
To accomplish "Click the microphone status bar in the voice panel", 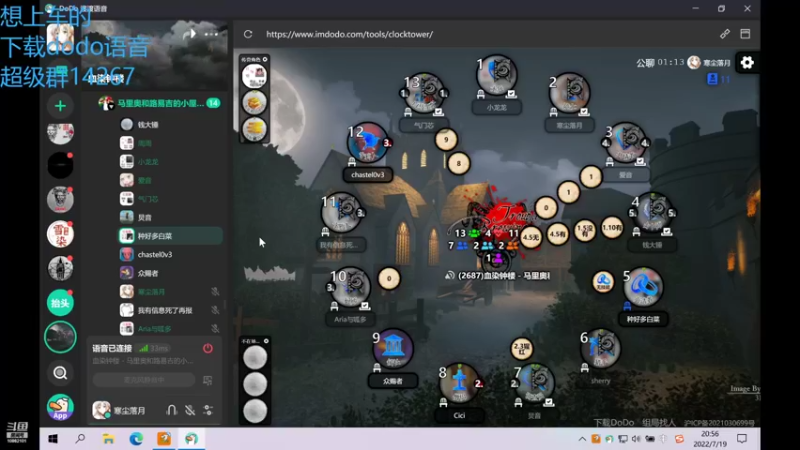I will coord(144,380).
